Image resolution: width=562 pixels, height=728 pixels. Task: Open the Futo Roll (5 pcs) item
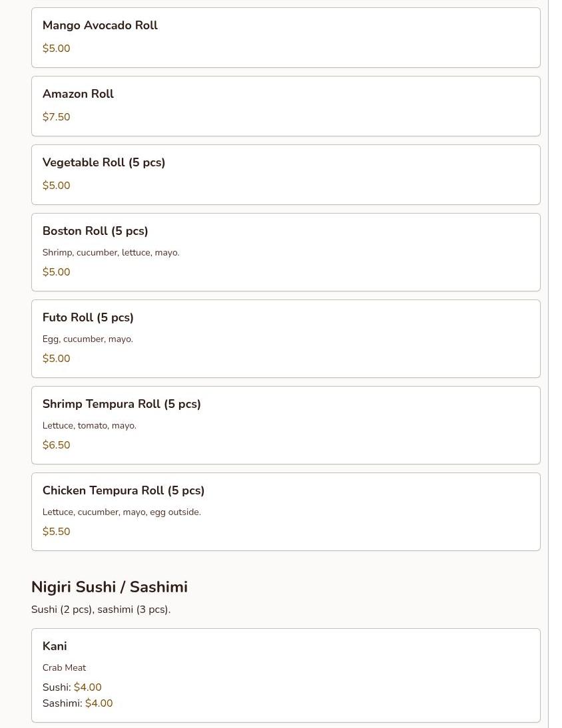[x=88, y=317]
